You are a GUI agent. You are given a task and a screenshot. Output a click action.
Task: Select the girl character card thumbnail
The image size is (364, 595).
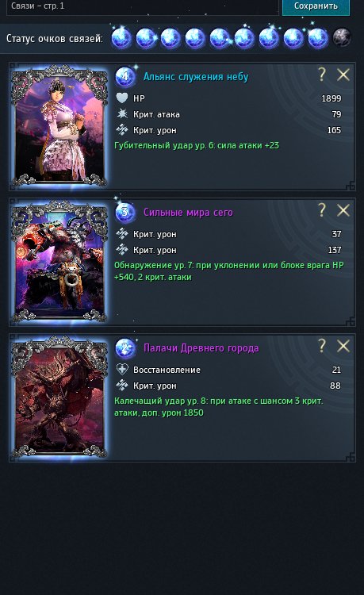(x=59, y=126)
